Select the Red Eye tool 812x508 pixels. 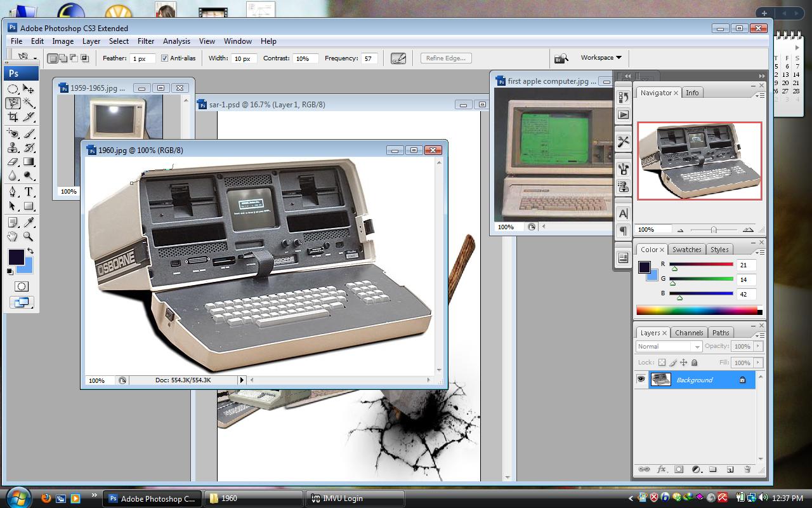coord(13,133)
